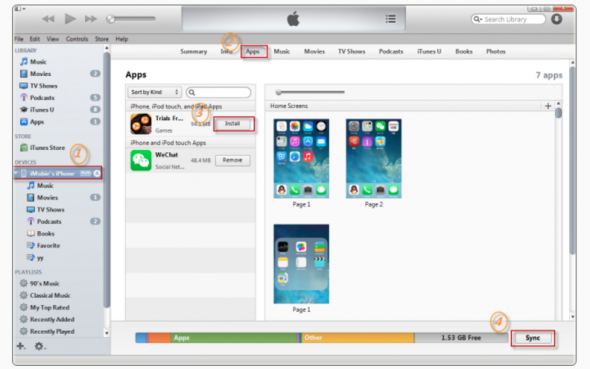Select the iMobie's iPhone device
This screenshot has height=369, width=590.
point(52,173)
